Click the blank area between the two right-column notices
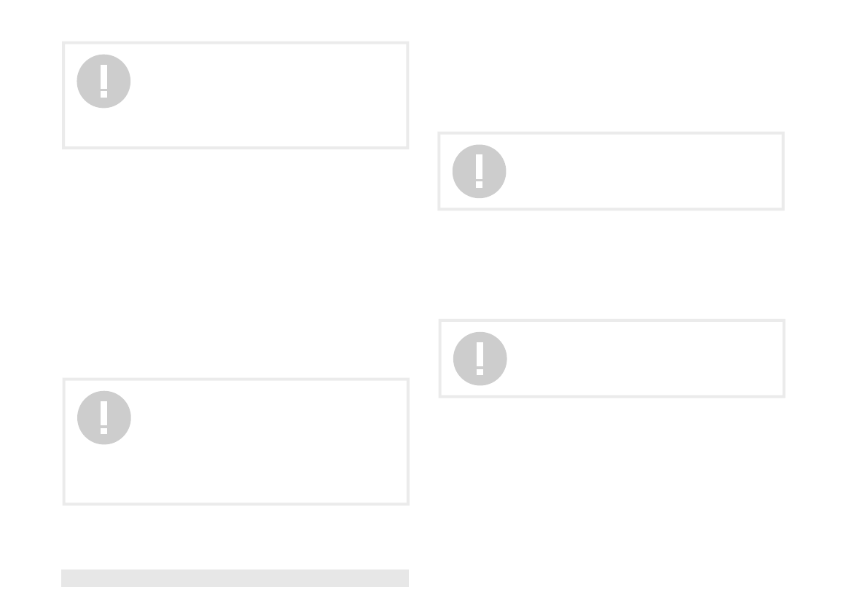 (x=611, y=264)
